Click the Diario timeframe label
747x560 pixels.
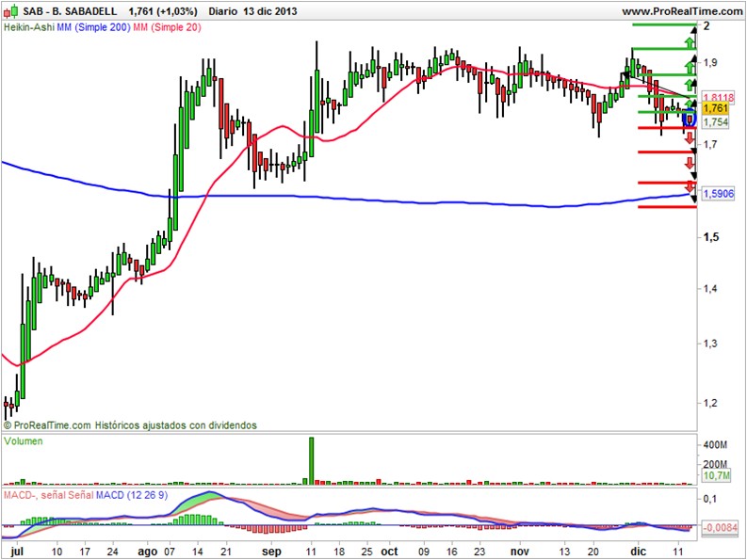click(222, 11)
